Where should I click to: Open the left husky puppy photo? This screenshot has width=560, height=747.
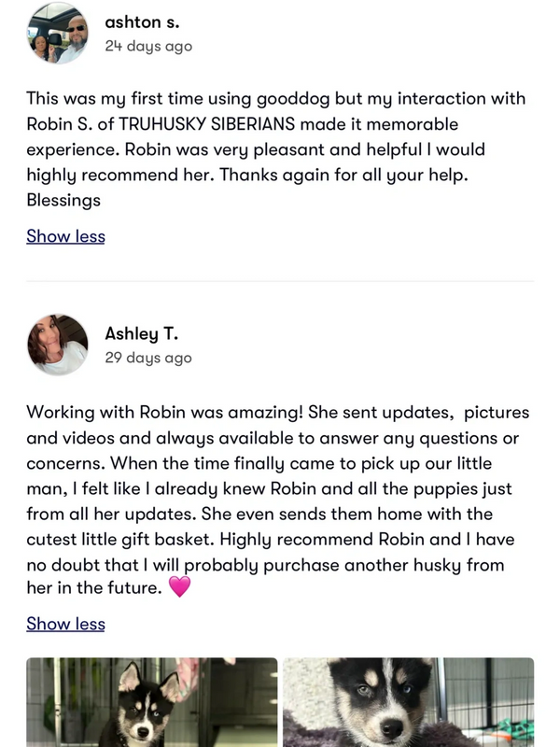coord(151,702)
